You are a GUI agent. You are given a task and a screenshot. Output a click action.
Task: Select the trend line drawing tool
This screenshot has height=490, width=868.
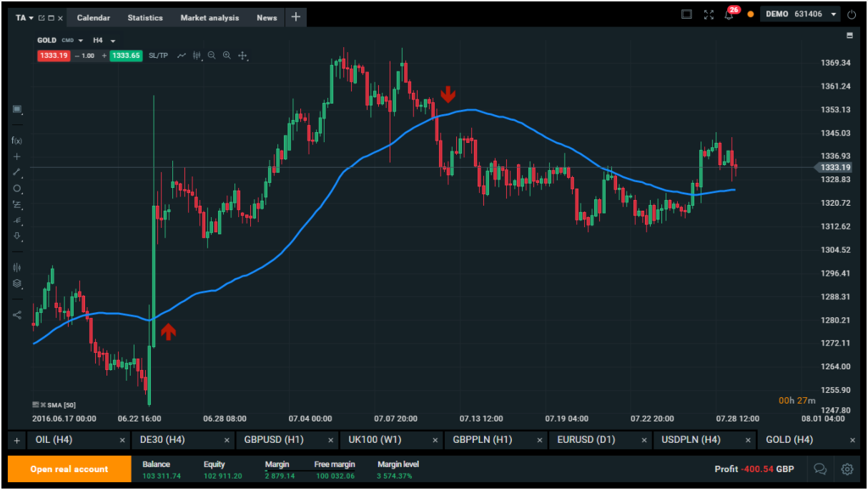[17, 172]
